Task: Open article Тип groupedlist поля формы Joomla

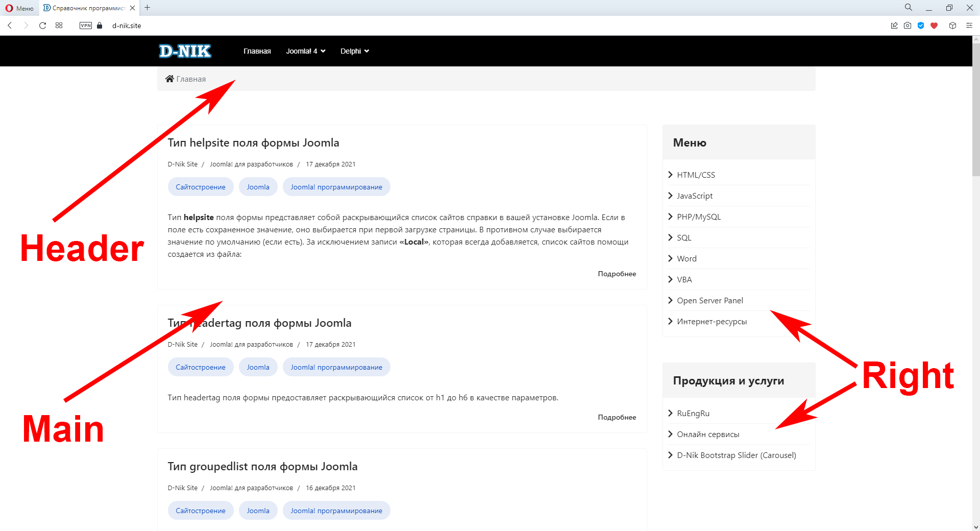Action: (x=262, y=467)
